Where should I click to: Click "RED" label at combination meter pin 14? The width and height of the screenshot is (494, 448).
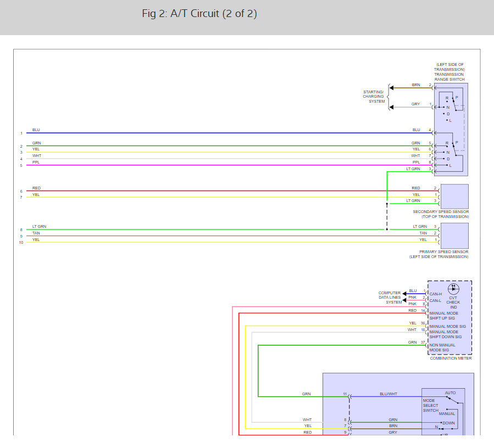413,310
